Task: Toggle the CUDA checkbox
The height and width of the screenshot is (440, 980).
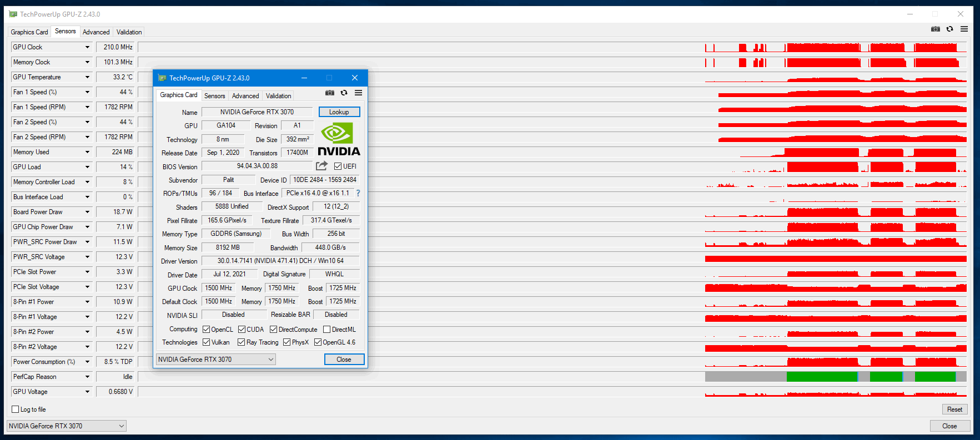Action: pos(242,329)
